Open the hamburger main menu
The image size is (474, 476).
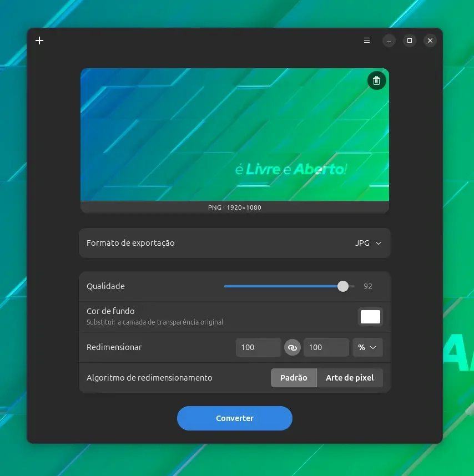[x=367, y=40]
